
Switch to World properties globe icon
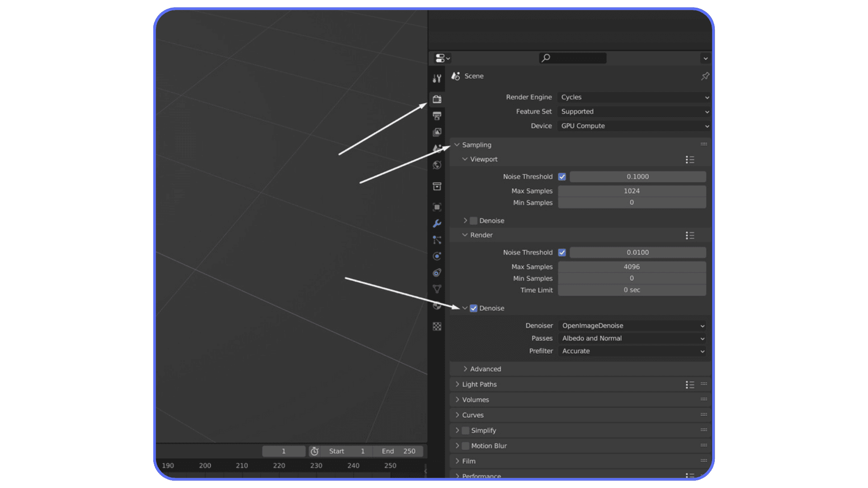[437, 165]
